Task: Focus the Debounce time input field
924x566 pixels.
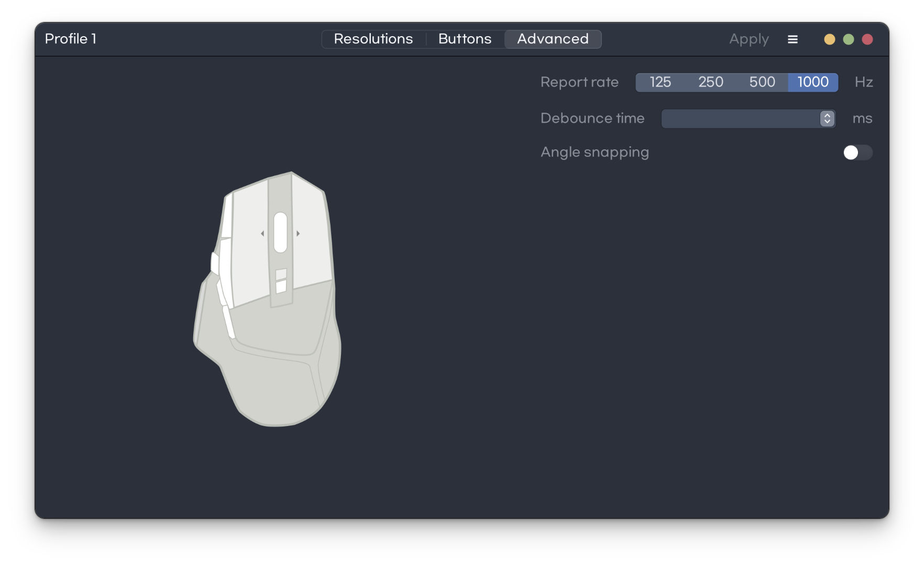Action: click(740, 118)
